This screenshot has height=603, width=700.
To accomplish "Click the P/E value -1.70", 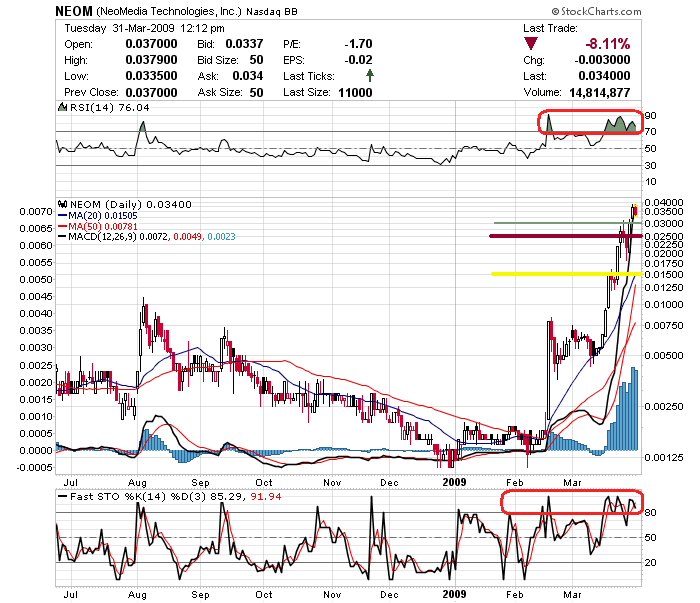I will click(x=358, y=44).
